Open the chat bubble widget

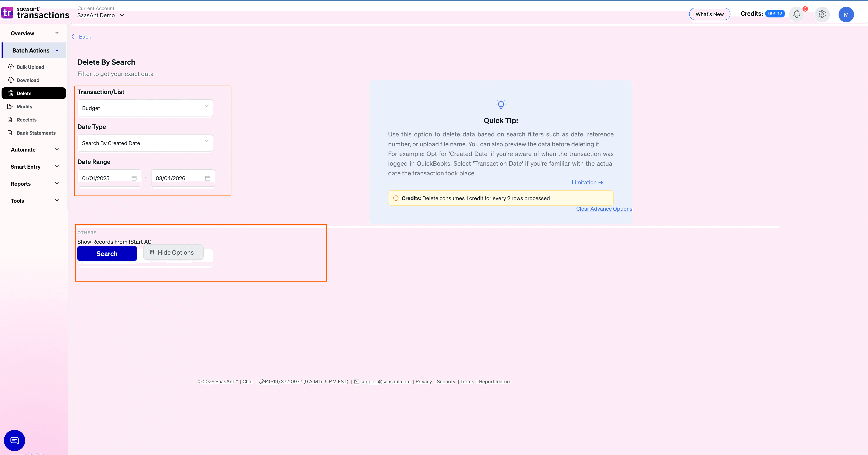tap(15, 440)
